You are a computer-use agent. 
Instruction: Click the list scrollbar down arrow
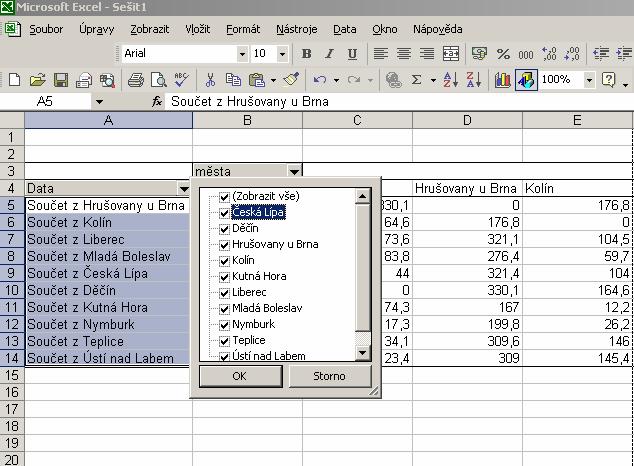[362, 353]
